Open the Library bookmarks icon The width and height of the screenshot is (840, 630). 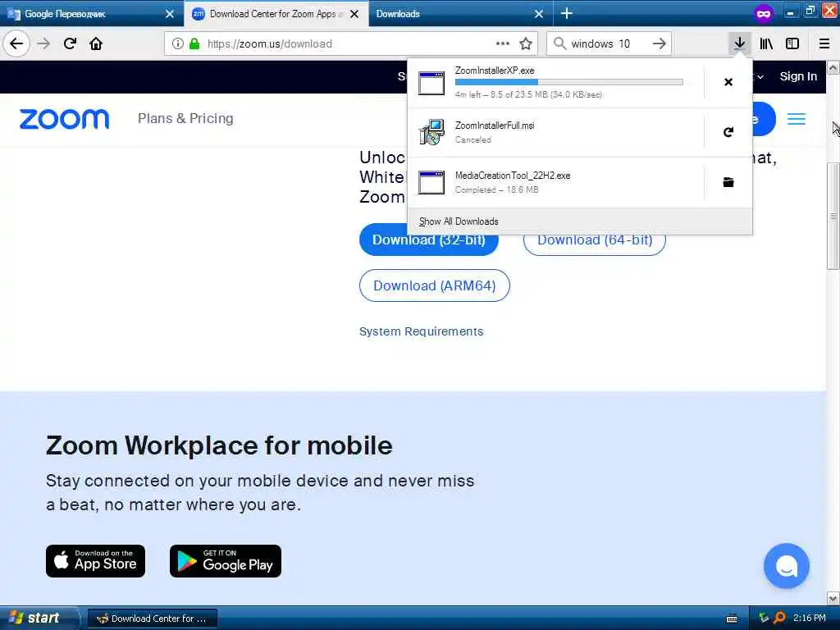click(x=766, y=43)
